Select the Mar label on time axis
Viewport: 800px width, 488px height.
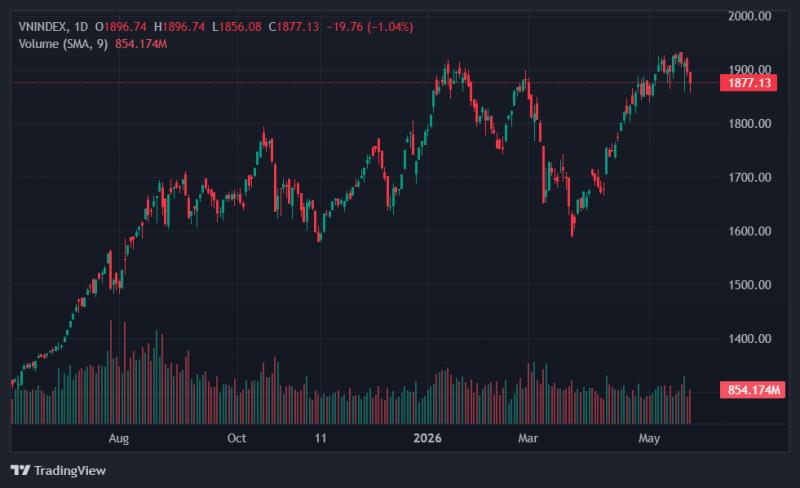click(x=528, y=438)
